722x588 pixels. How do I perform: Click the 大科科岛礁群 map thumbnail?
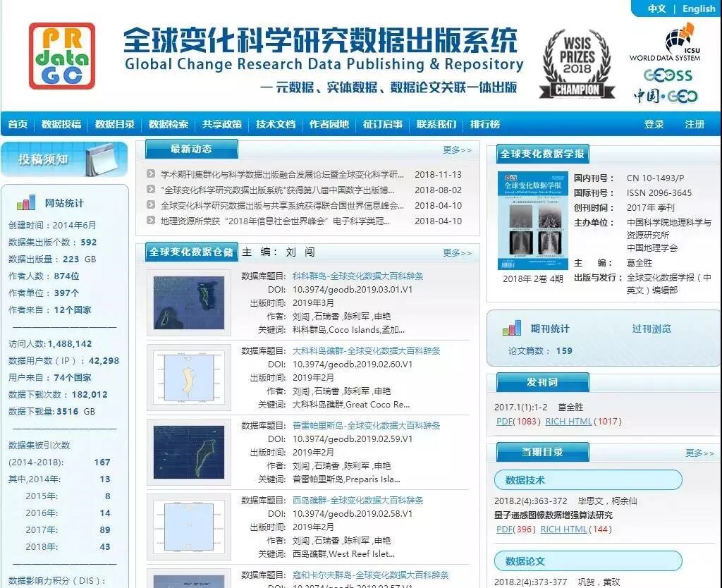pyautogui.click(x=189, y=377)
